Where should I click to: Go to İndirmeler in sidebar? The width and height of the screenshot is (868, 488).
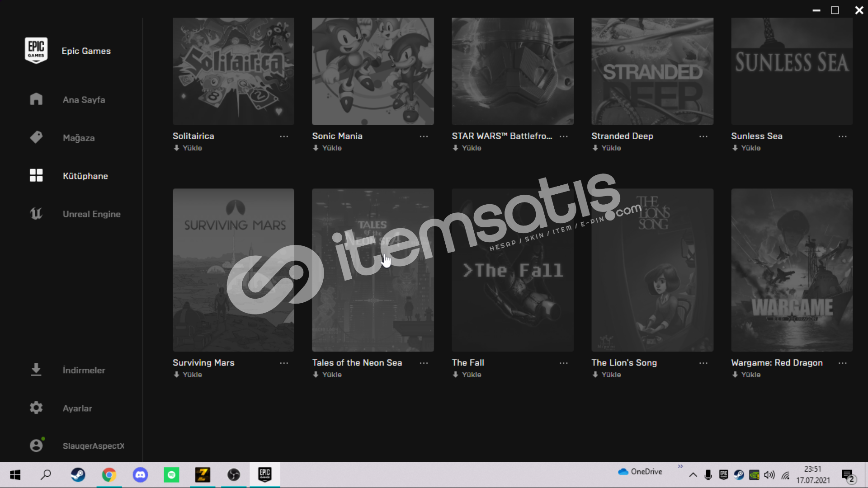84,371
